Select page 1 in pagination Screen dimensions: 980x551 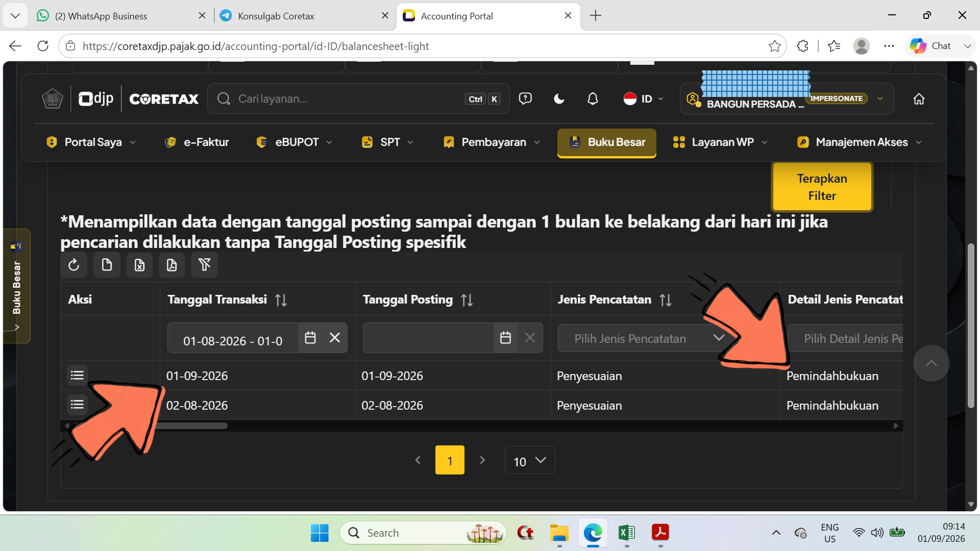(450, 460)
